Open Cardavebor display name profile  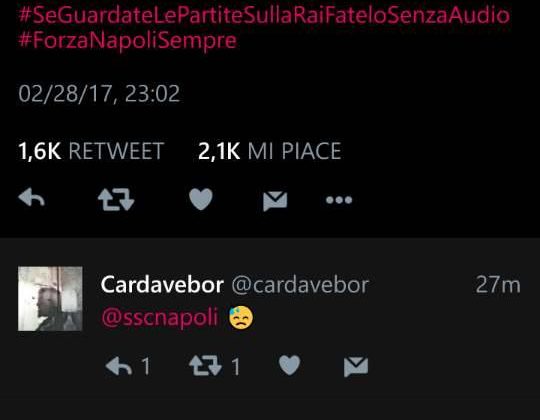162,285
